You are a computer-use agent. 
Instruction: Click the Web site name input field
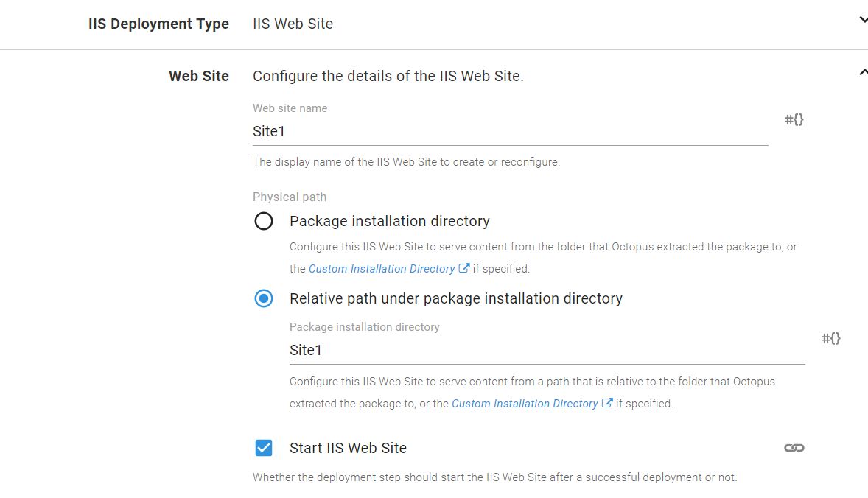(x=510, y=132)
